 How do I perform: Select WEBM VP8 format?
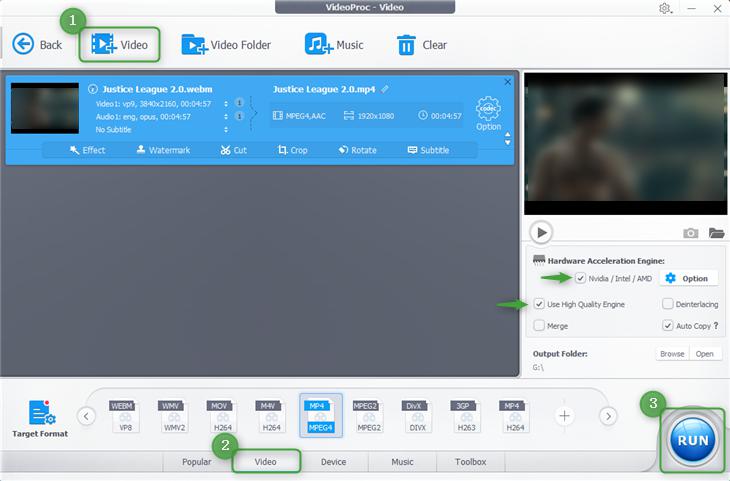tap(123, 416)
